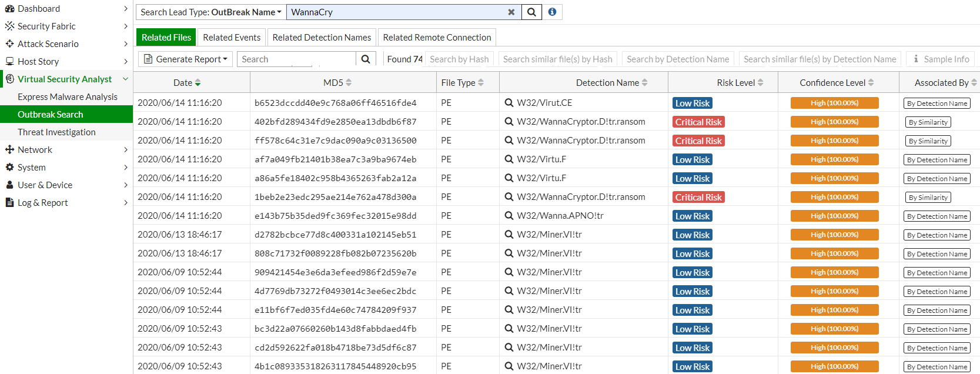The image size is (980, 374).
Task: Click the magnifier button beside WannaCry
Action: 531,12
